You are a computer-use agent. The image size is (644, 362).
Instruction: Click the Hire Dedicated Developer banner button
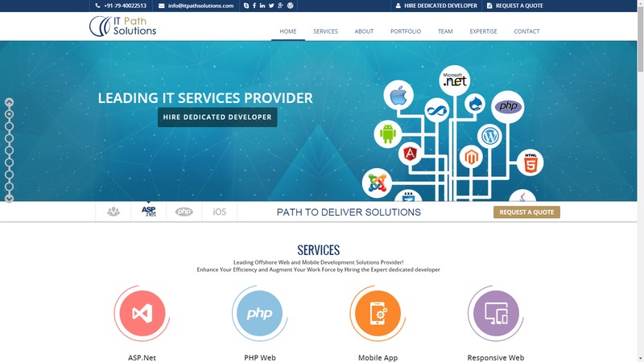coord(217,117)
